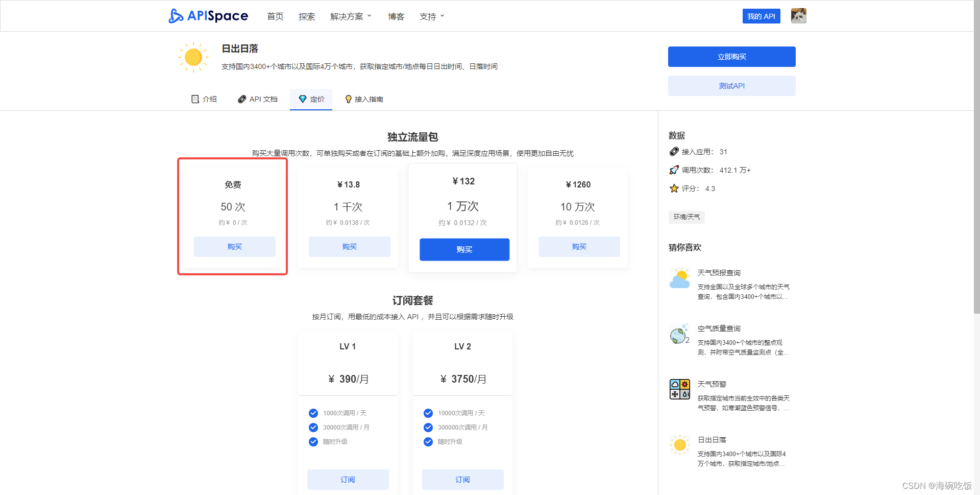Click the APISpace logo icon

point(176,16)
